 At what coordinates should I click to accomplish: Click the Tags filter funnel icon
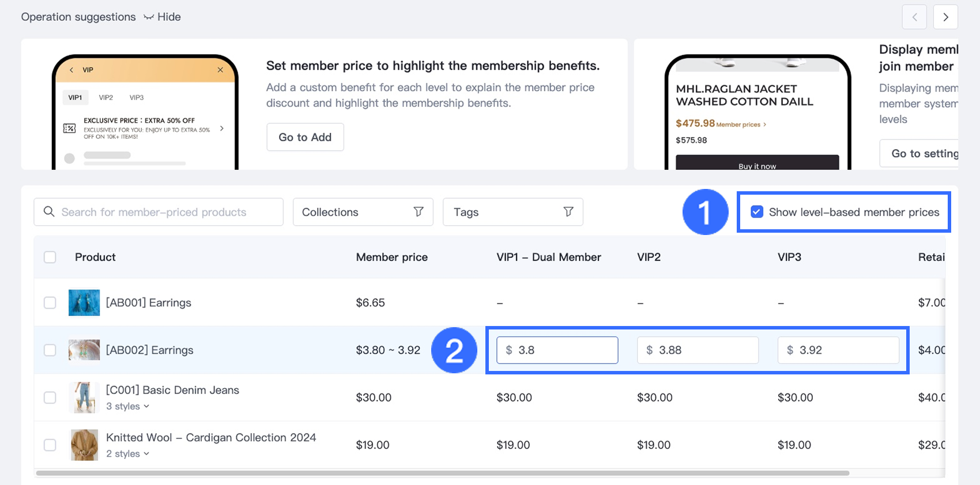(568, 212)
